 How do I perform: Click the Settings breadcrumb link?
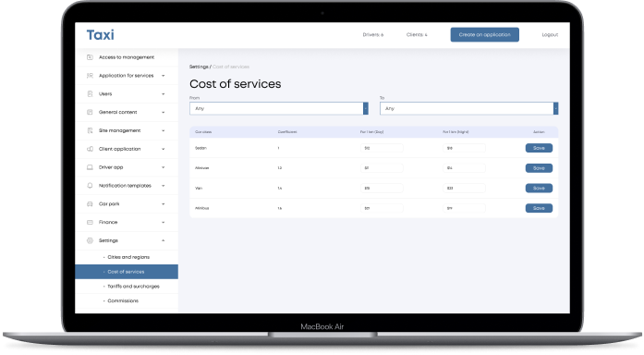coord(199,67)
